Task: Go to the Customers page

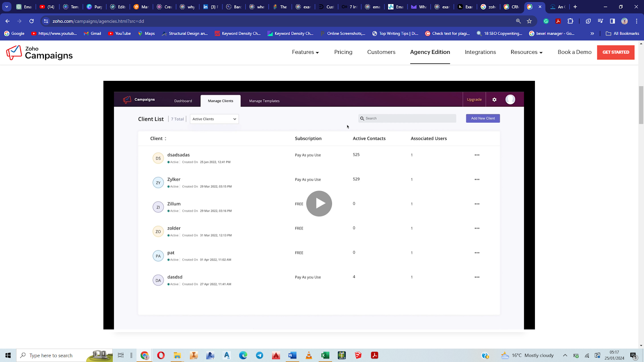Action: click(381, 52)
